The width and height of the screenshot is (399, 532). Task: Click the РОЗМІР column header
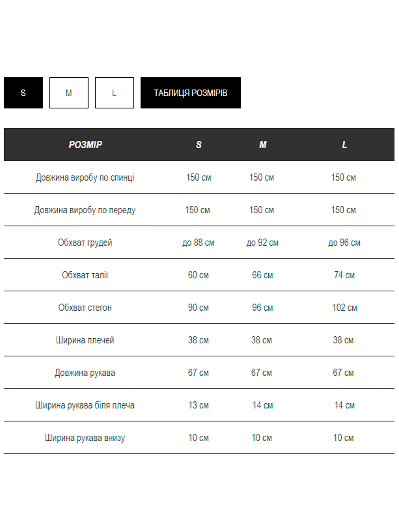point(85,145)
